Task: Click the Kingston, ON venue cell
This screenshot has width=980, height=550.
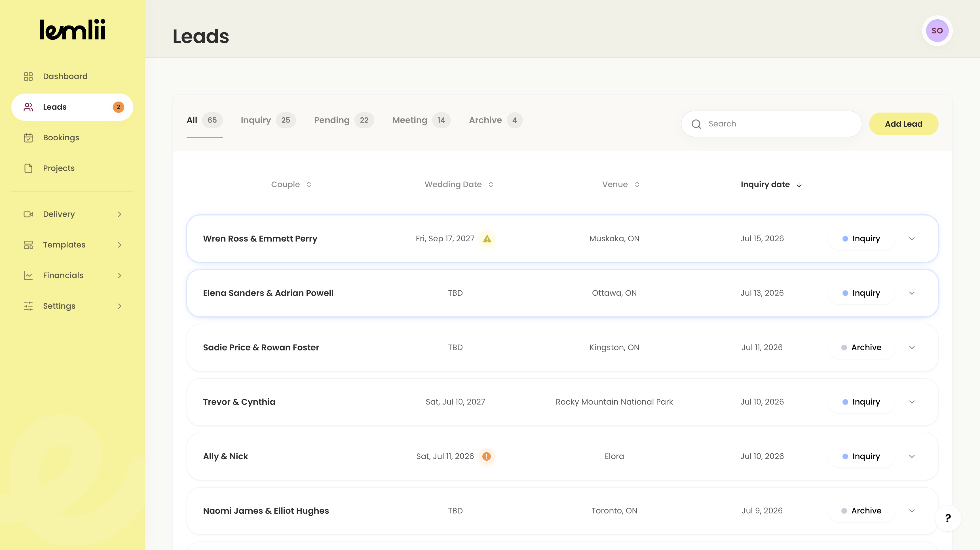Action: click(x=614, y=348)
